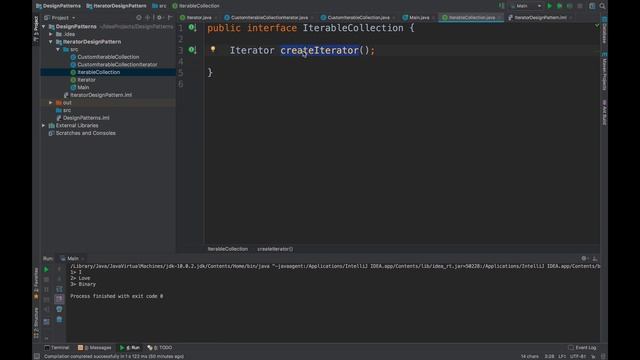Image resolution: width=640 pixels, height=360 pixels.
Task: Toggle Project tool window side tab
Action: (x=36, y=29)
